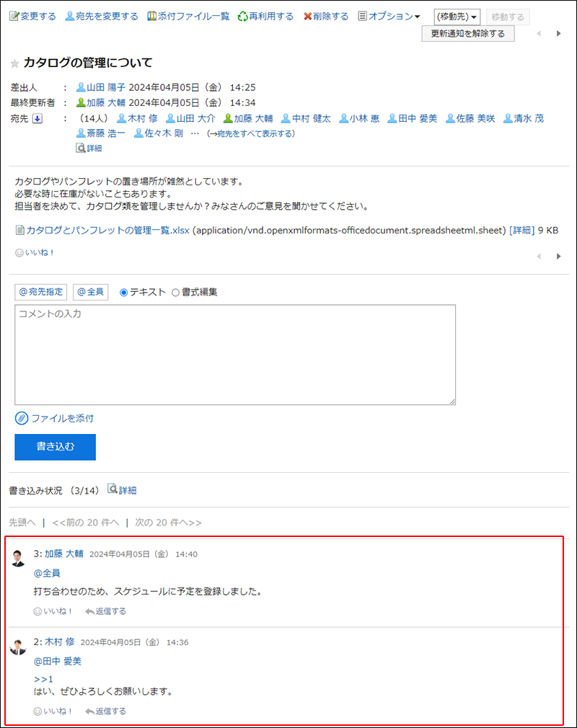Click 更新通知を解除する button
The image size is (577, 728).
(468, 33)
